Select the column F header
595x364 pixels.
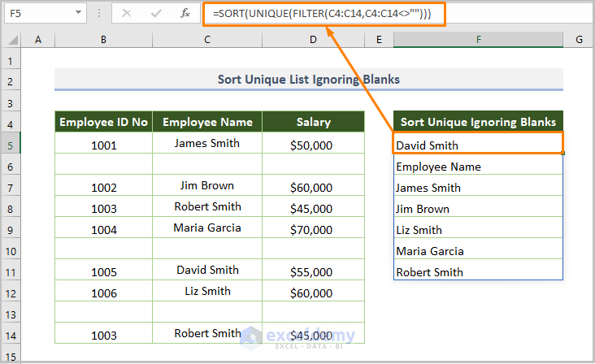click(478, 40)
